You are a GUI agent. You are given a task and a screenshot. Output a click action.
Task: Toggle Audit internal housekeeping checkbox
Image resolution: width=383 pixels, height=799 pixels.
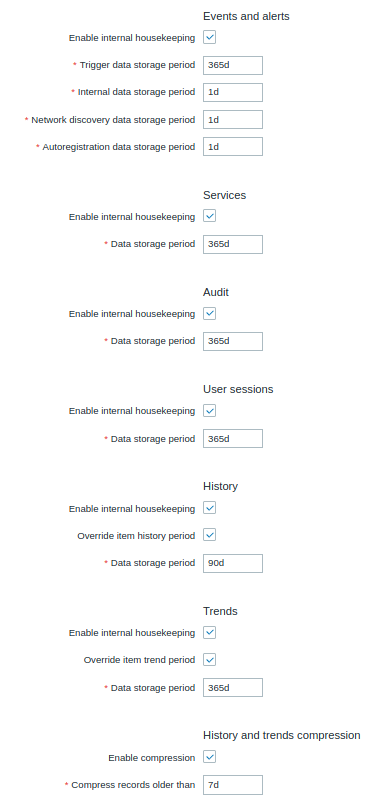(209, 313)
